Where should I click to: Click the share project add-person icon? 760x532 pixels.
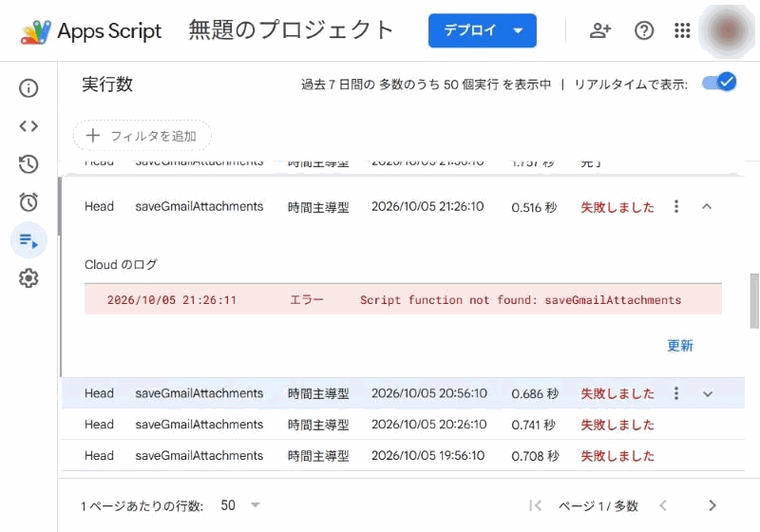[599, 30]
